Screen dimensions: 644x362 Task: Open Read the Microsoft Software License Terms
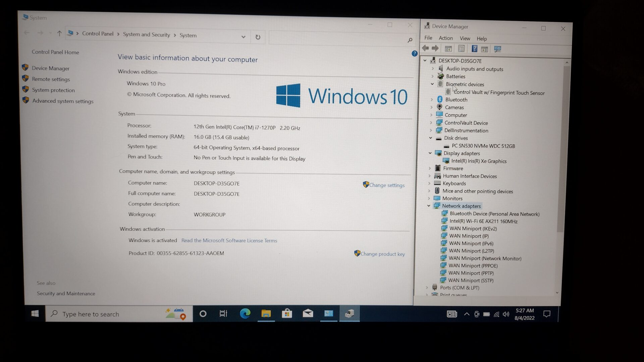(x=229, y=240)
